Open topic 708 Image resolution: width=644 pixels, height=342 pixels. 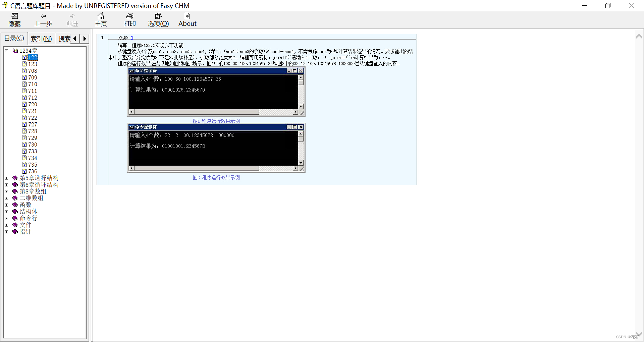(33, 71)
